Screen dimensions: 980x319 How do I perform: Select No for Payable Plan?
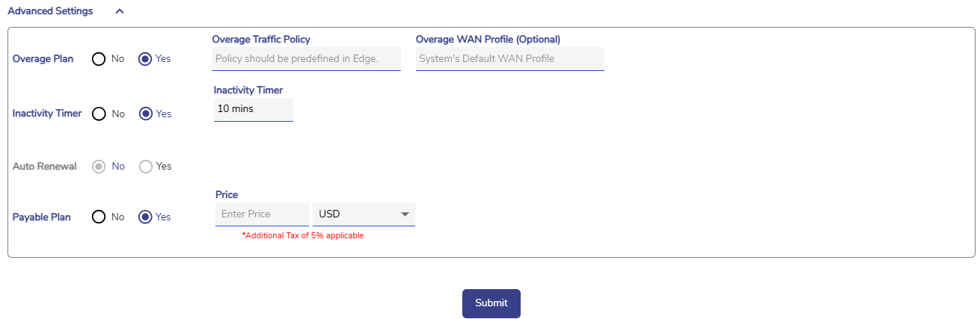pos(99,217)
